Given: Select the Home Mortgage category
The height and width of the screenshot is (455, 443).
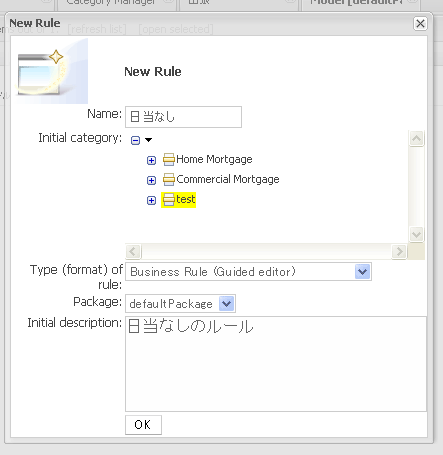Looking at the screenshot, I should click(x=214, y=159).
